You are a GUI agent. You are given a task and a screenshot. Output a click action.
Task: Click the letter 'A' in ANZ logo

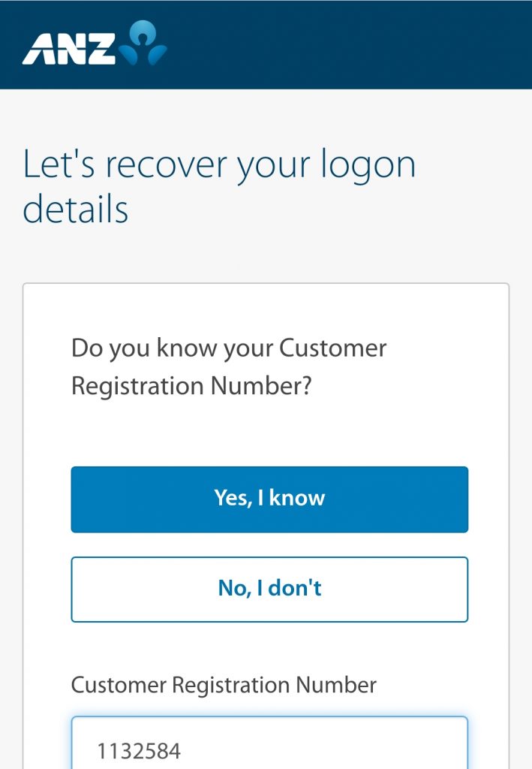click(x=39, y=49)
